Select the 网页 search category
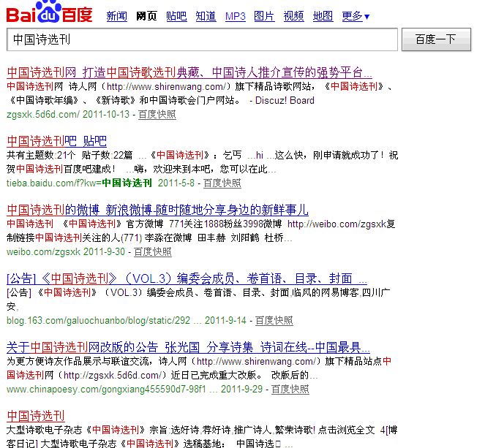 (146, 16)
